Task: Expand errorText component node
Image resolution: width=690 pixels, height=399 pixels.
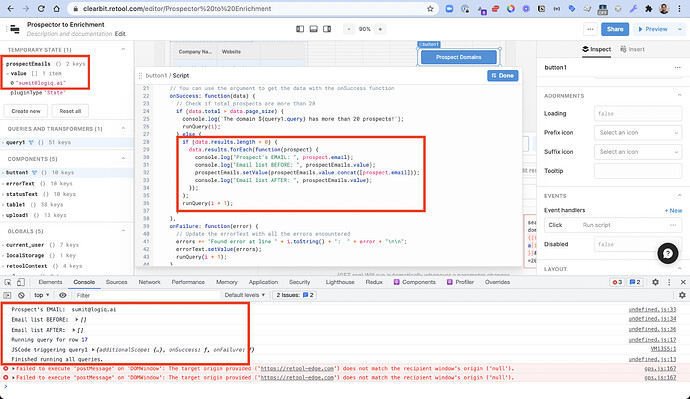Action: click(x=3, y=183)
